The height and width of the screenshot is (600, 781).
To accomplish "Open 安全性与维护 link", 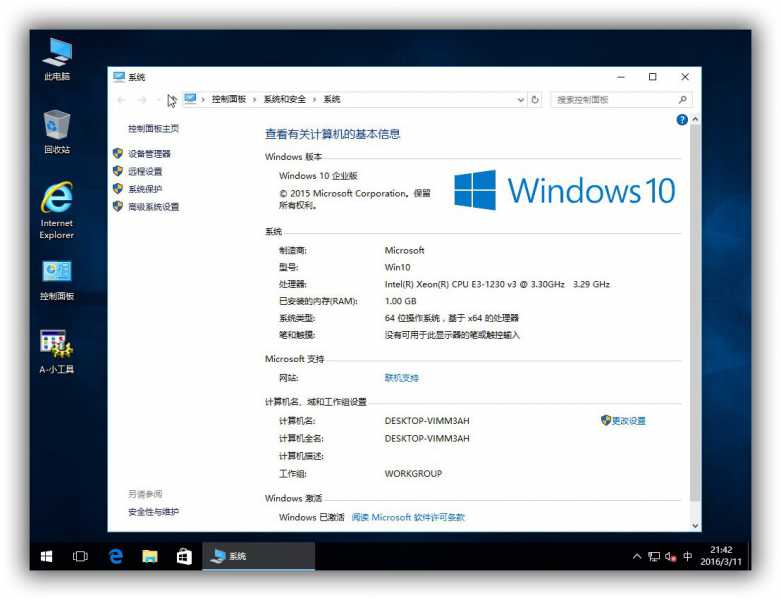I will [153, 512].
